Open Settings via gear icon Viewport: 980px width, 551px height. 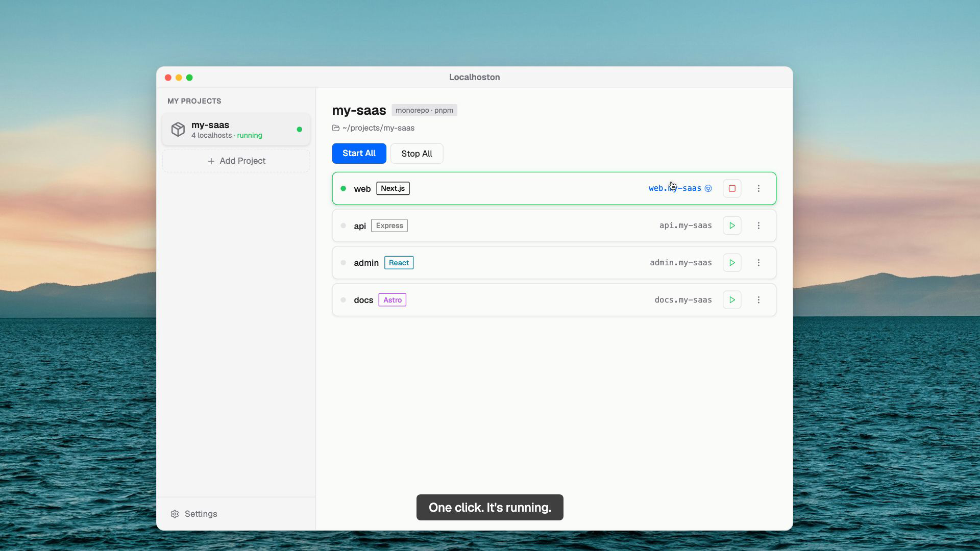coord(175,514)
